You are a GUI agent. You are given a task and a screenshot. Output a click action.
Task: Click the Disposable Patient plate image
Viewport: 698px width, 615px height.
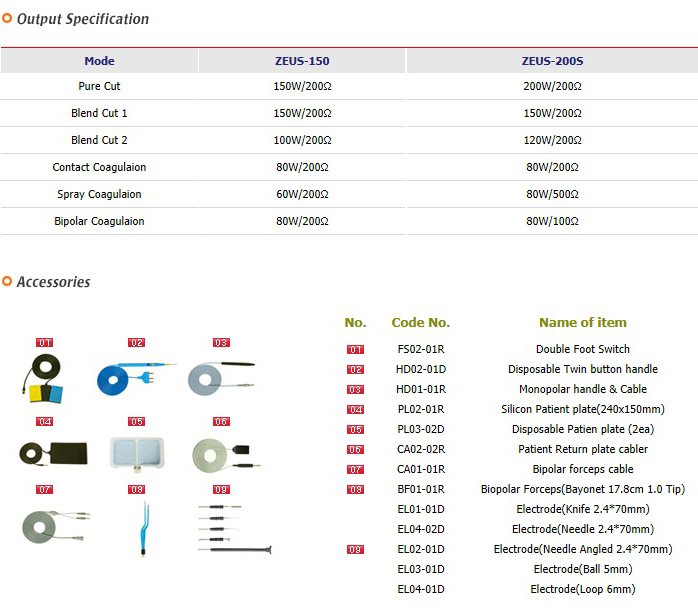click(x=137, y=453)
